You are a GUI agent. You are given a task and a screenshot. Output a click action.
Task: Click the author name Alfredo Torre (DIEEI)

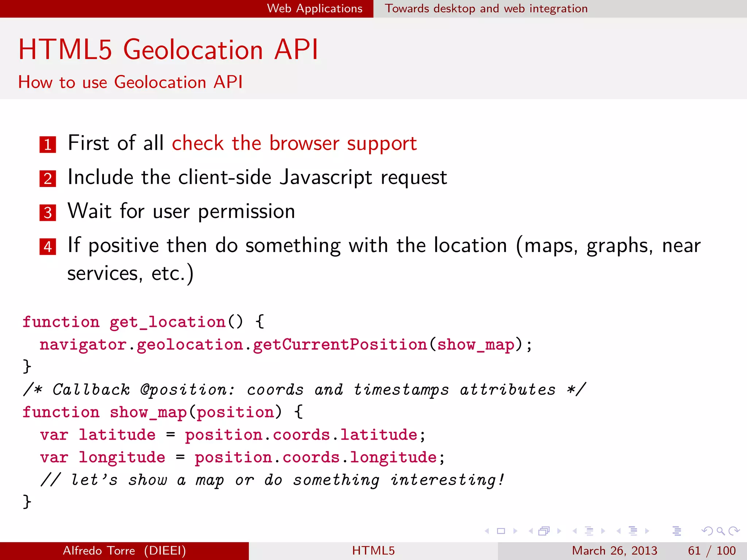pyautogui.click(x=124, y=551)
